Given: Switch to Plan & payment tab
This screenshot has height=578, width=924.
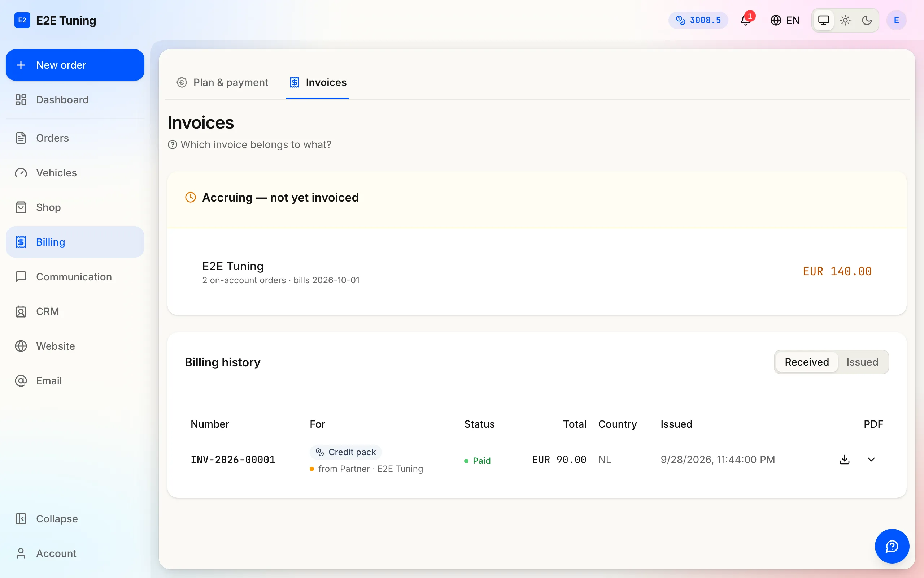Looking at the screenshot, I should click(222, 83).
